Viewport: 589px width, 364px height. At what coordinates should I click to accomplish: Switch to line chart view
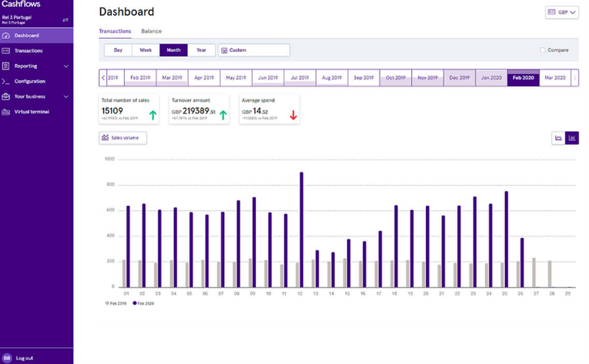pyautogui.click(x=558, y=138)
